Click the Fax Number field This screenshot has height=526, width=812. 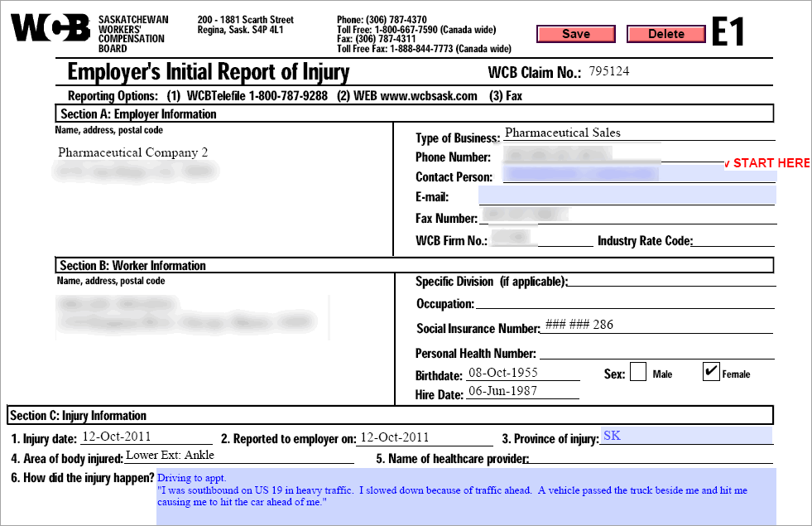[628, 215]
